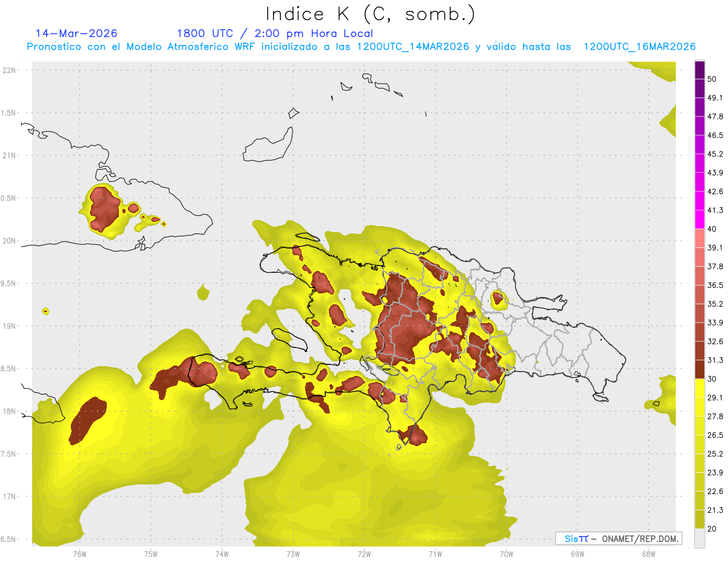This screenshot has height=562, width=728.
Task: Click the latitude axis label '19N'
Action: (8, 326)
